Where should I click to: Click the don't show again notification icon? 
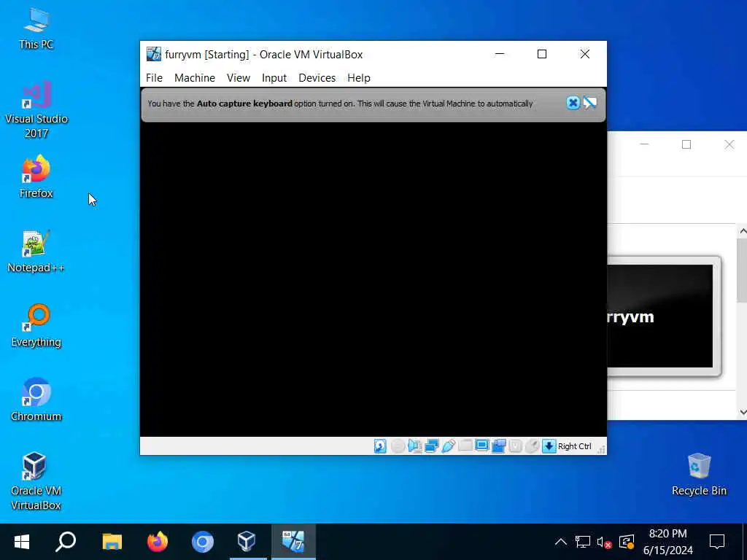coord(589,103)
